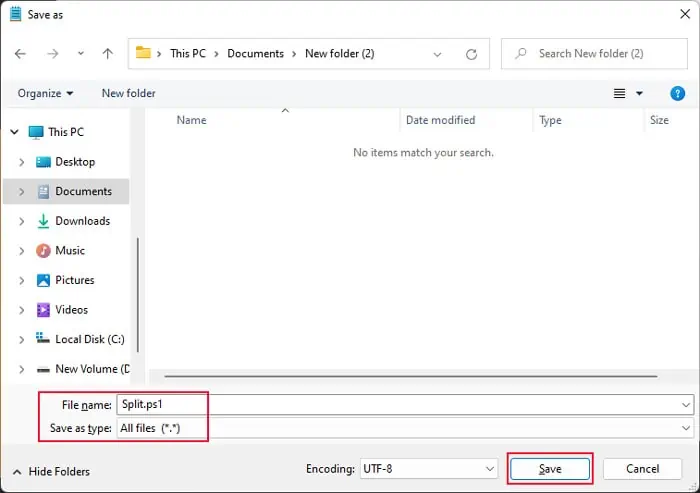Open the Save as type dropdown
The width and height of the screenshot is (700, 493).
pos(405,428)
